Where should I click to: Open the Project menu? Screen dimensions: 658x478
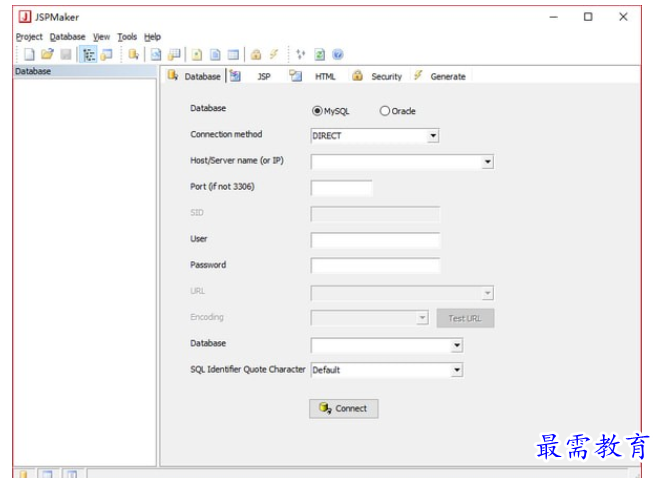click(x=29, y=37)
